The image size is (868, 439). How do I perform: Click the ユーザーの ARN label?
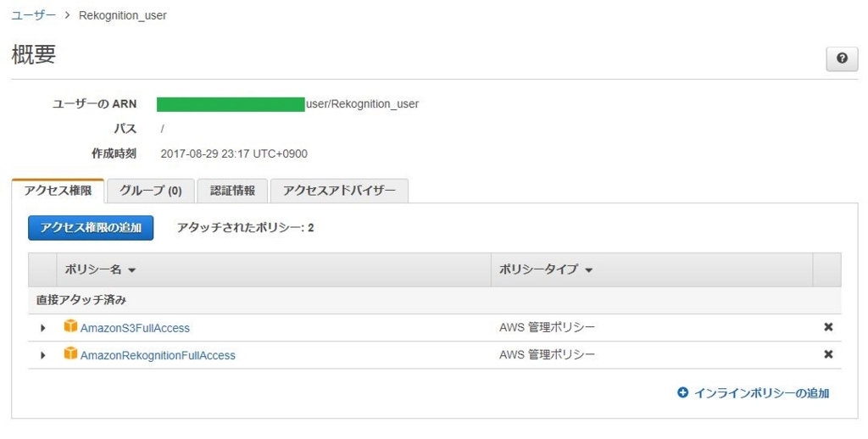(94, 104)
